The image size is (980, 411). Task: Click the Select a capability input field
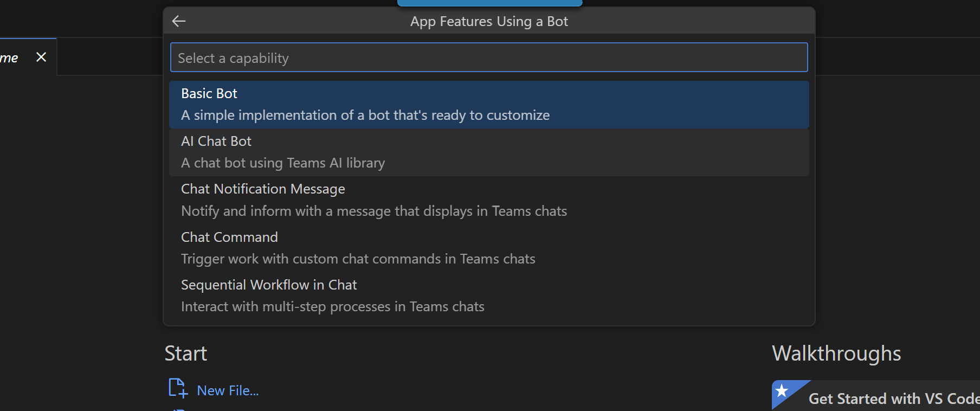click(x=488, y=57)
